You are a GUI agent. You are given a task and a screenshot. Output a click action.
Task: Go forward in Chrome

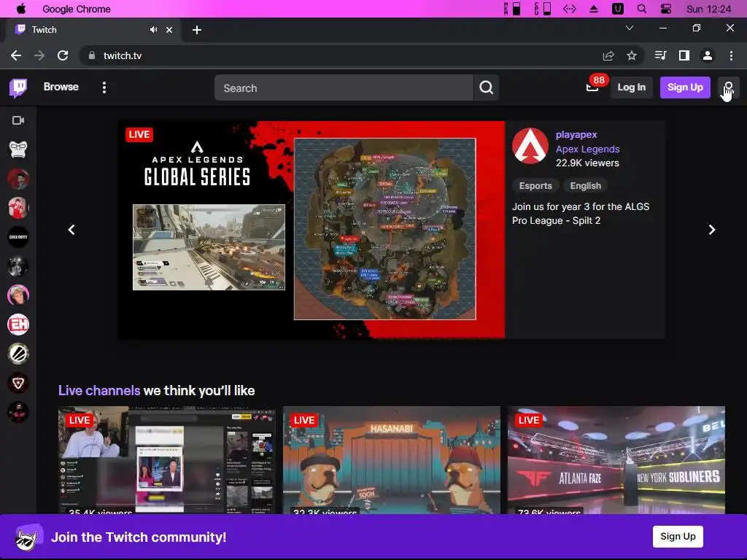tap(39, 55)
